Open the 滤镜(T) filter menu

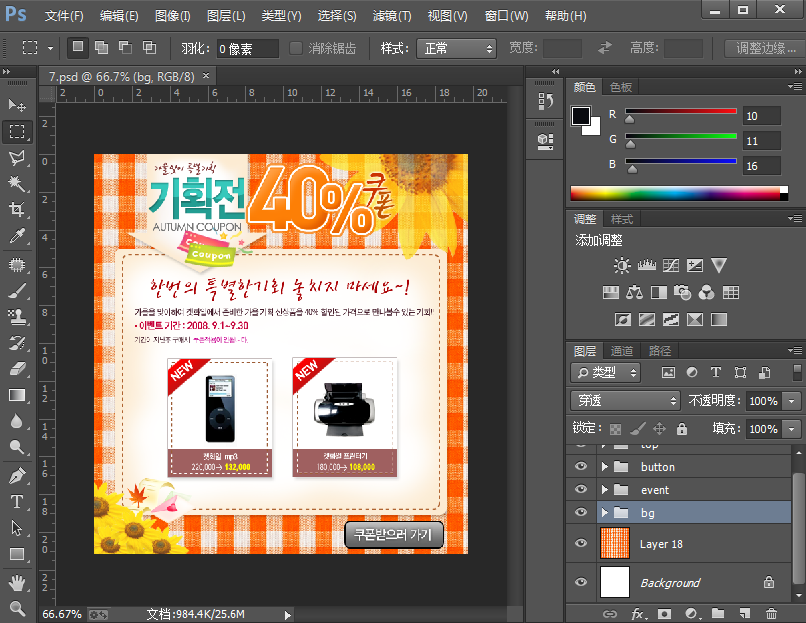click(391, 16)
